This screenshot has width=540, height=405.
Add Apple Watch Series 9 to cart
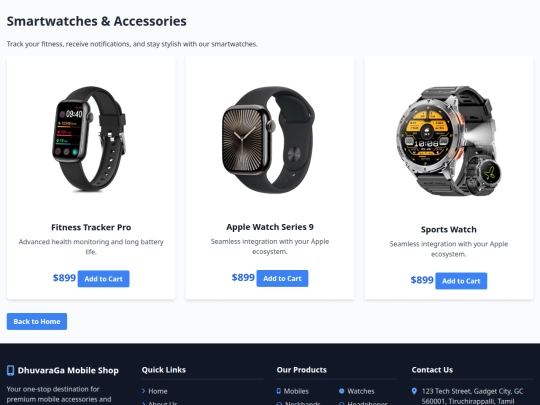pos(282,278)
